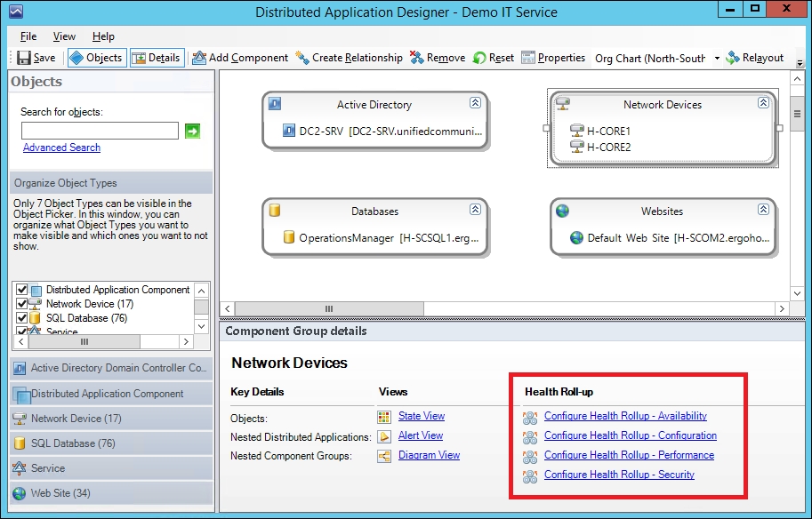The width and height of the screenshot is (812, 519).
Task: Click the Security health rollup icon
Action: coord(530,476)
